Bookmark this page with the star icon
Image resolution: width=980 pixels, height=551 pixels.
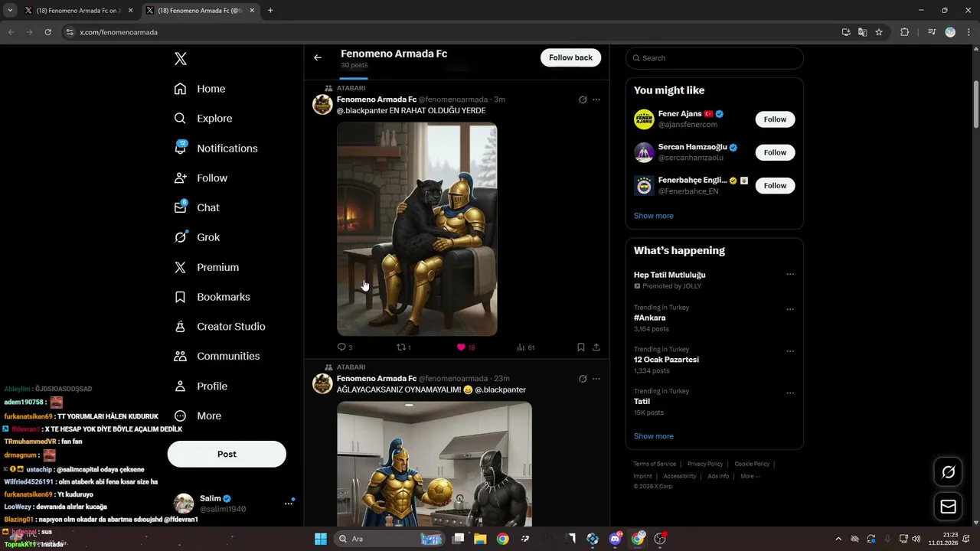879,32
